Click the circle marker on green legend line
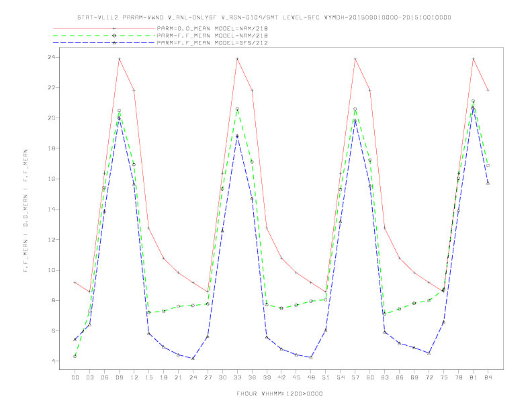The image size is (532, 411). coord(114,36)
